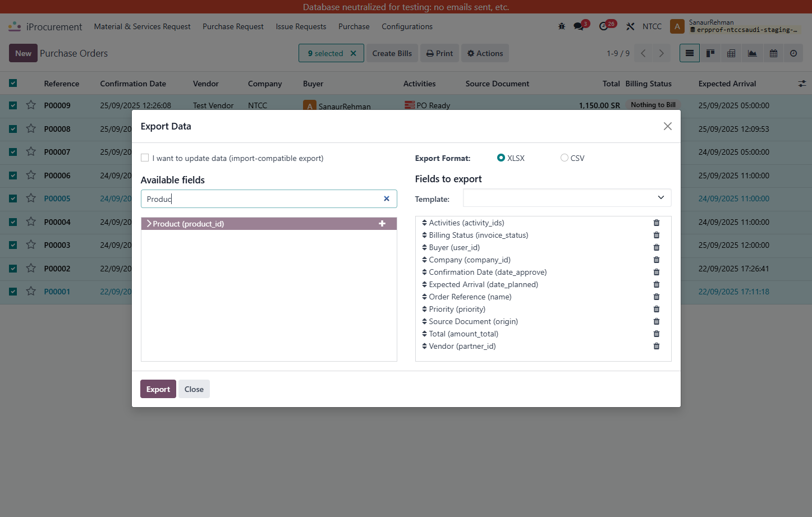This screenshot has height=517, width=812.
Task: Remove Activities (activity_ids) with its trash icon
Action: click(657, 223)
